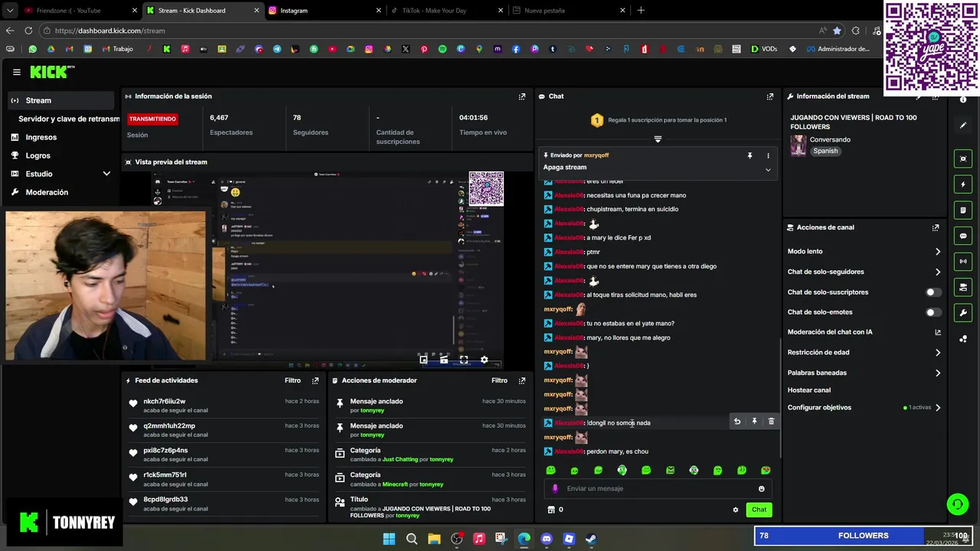Pop out the Chat panel
The width and height of the screenshot is (980, 551).
[x=770, y=96]
